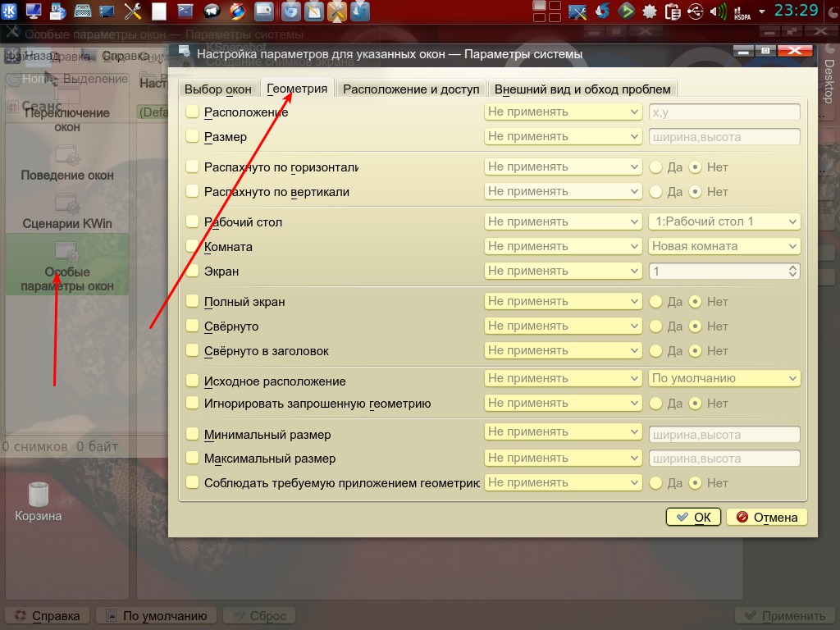Click the Отмена button
The width and height of the screenshot is (840, 630).
(767, 517)
